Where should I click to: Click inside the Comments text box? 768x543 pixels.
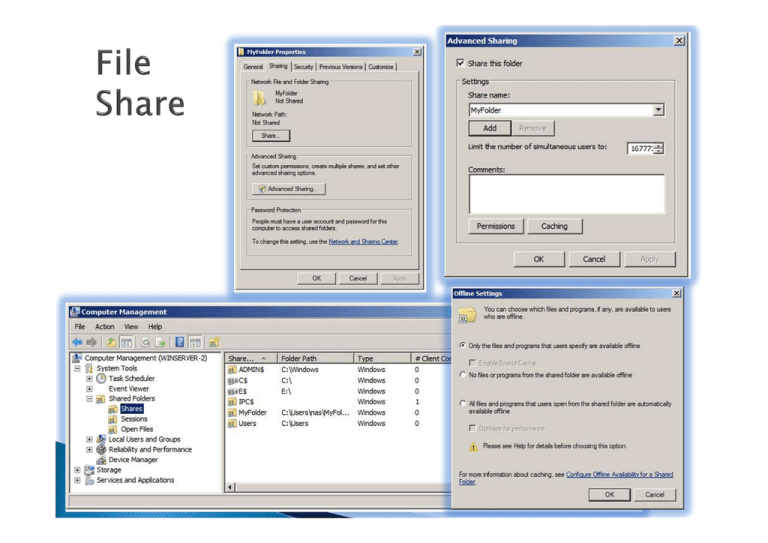(566, 193)
